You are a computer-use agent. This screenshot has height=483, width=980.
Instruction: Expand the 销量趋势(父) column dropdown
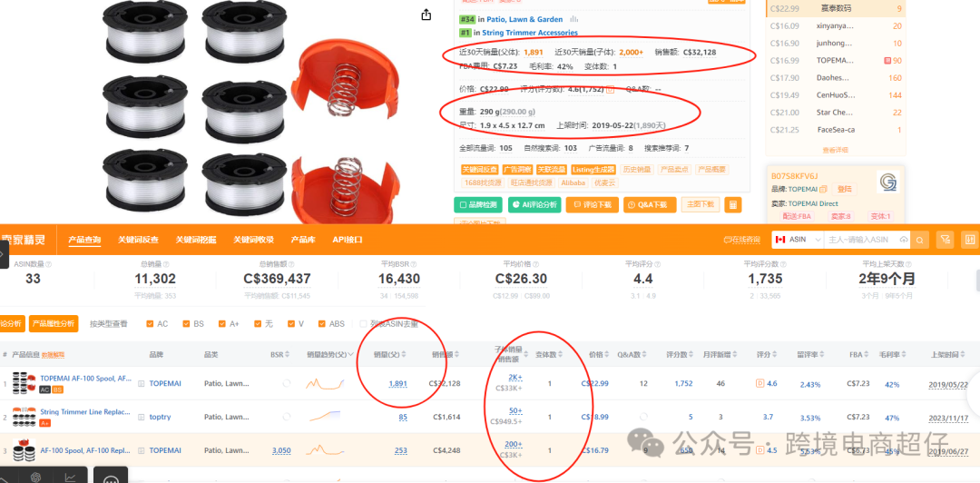[350, 354]
